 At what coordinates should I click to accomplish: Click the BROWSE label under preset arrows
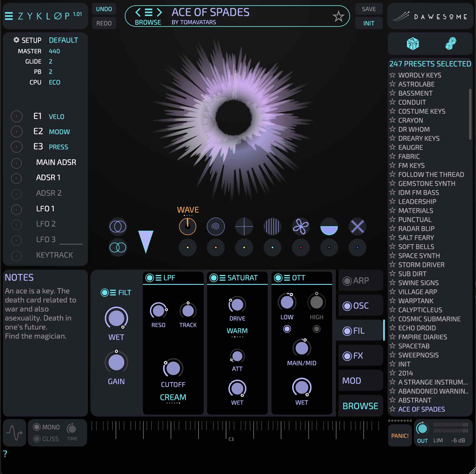[x=148, y=22]
